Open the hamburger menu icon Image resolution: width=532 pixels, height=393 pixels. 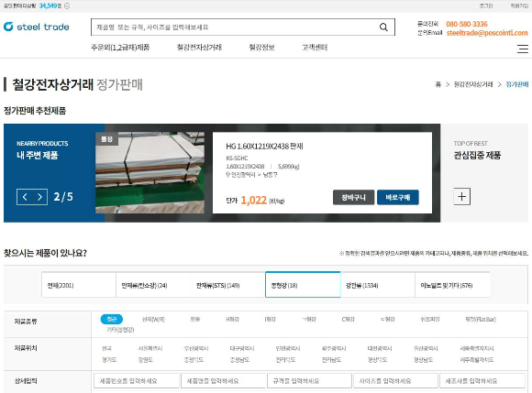click(523, 49)
